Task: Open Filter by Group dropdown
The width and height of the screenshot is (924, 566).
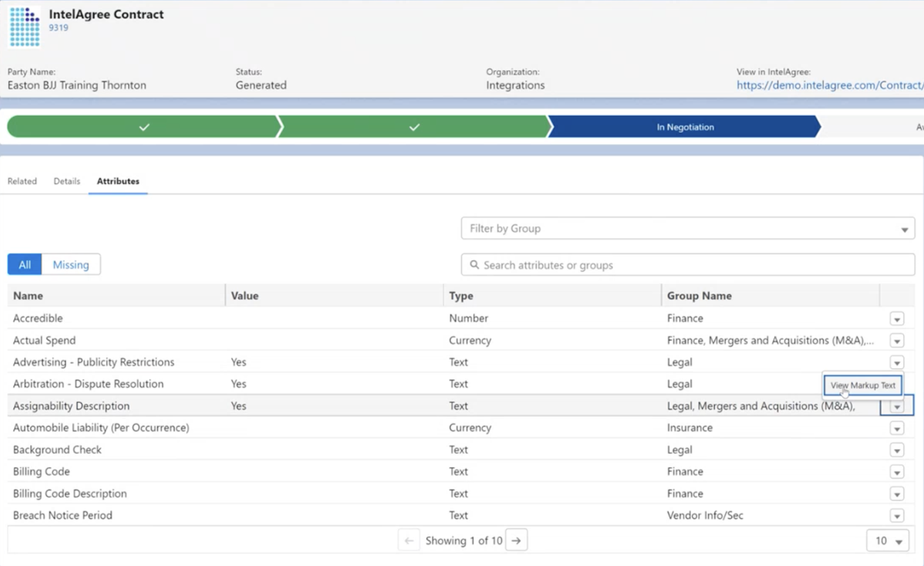Action: click(x=688, y=228)
